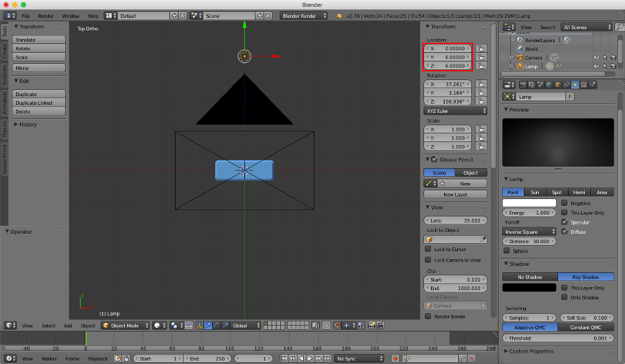Viewport: 625px width, 364px height.
Task: Click the Camera icon in outliner
Action: [520, 58]
